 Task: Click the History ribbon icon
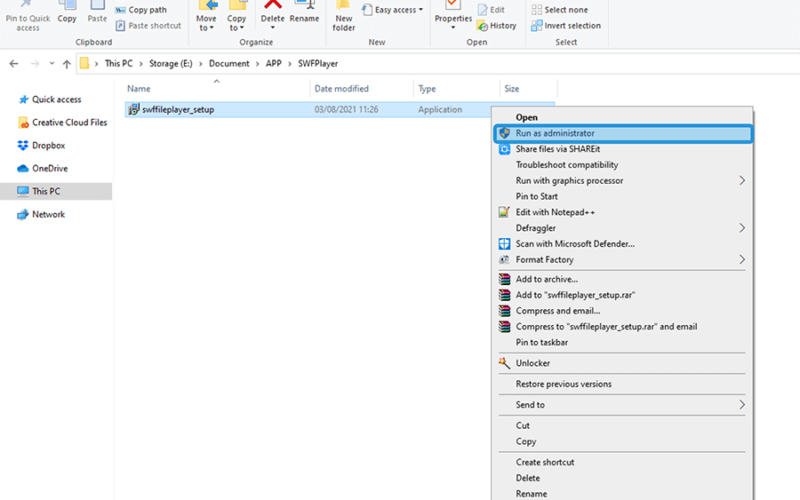coord(482,26)
